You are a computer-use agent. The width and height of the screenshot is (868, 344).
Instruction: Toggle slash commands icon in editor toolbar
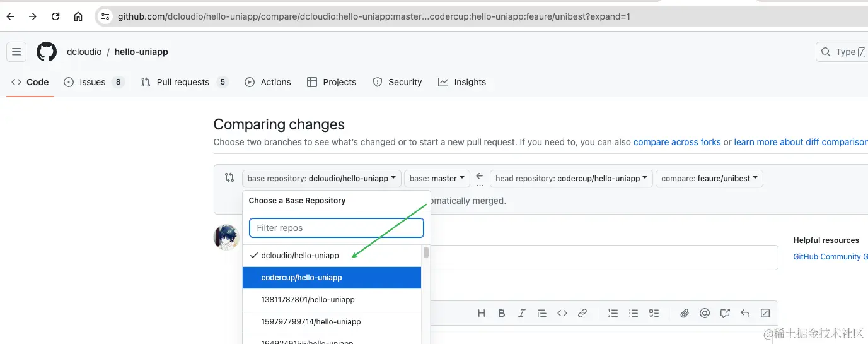[x=765, y=313]
